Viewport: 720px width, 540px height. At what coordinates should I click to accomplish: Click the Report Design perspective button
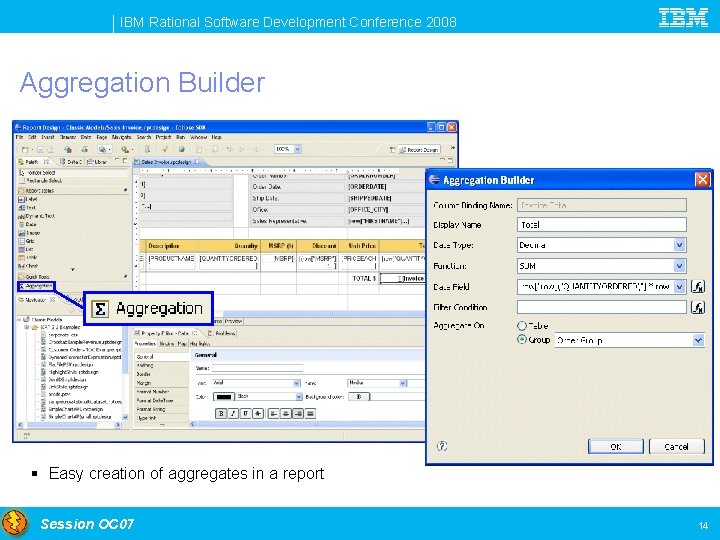coord(419,149)
